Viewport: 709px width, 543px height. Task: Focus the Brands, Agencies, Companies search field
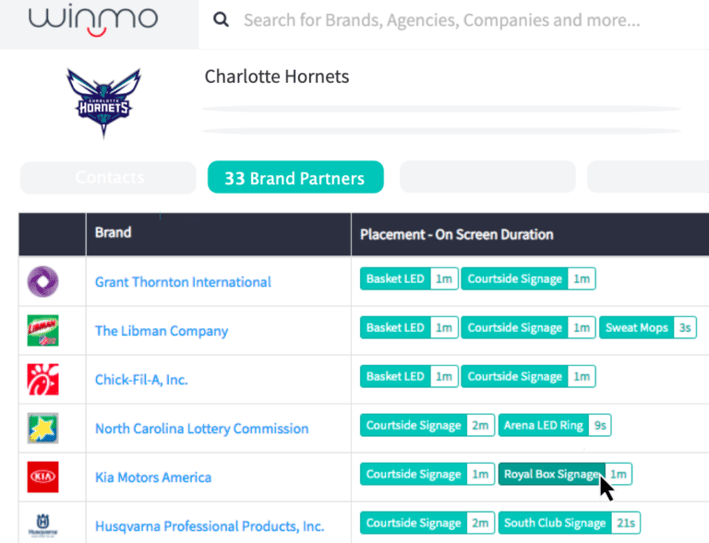coord(442,20)
